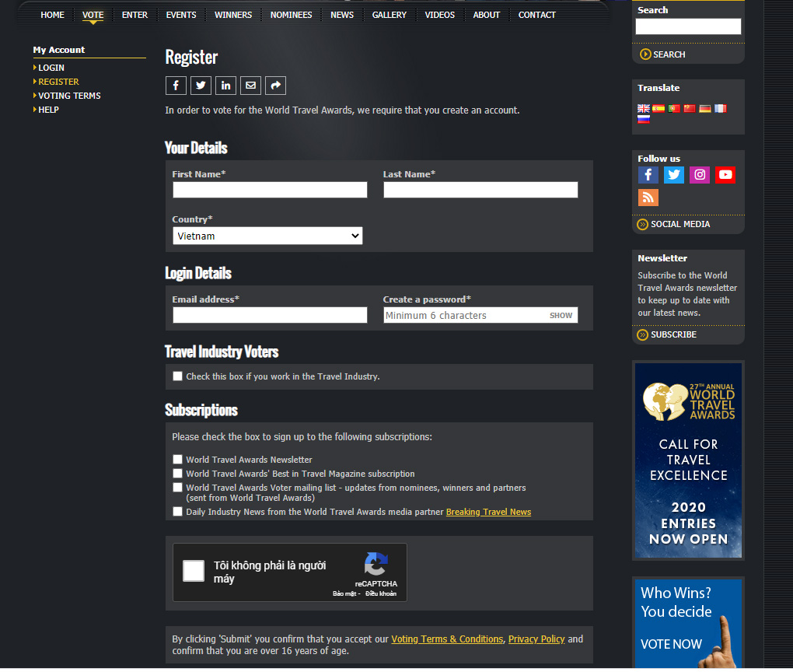
Task: Translate the page using the Chinese flag
Action: 690,108
